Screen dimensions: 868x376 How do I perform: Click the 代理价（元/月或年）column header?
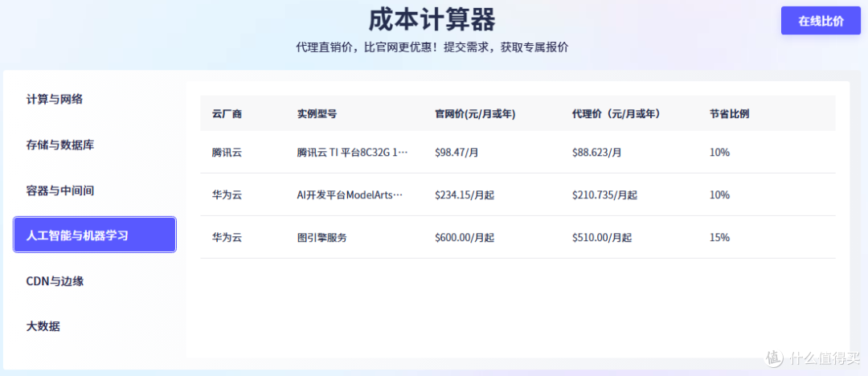(617, 114)
